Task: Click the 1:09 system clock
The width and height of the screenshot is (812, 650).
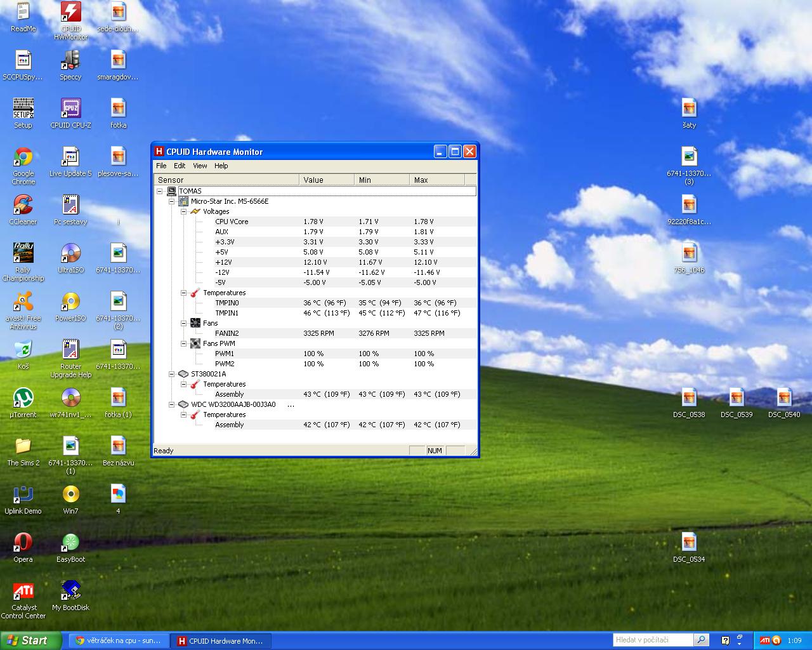Action: click(794, 640)
